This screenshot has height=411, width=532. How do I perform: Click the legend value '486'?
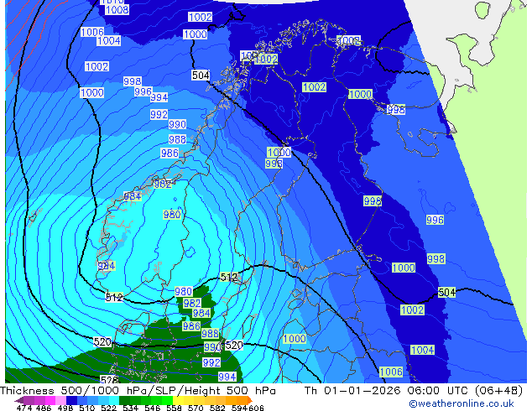[43, 408]
